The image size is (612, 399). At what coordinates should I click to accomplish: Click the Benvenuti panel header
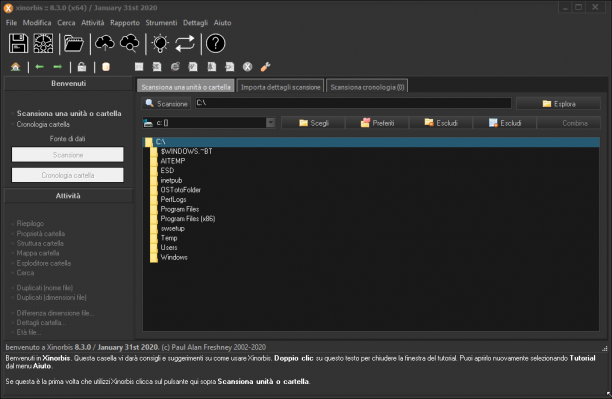(x=68, y=84)
